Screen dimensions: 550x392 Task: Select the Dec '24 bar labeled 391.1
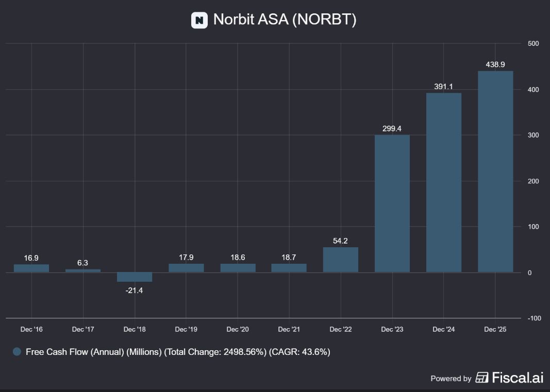click(444, 183)
